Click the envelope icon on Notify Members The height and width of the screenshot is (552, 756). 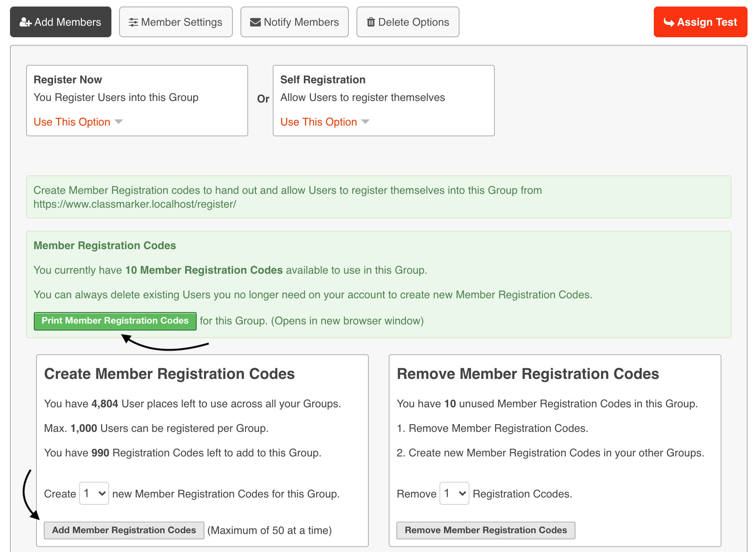click(x=255, y=22)
